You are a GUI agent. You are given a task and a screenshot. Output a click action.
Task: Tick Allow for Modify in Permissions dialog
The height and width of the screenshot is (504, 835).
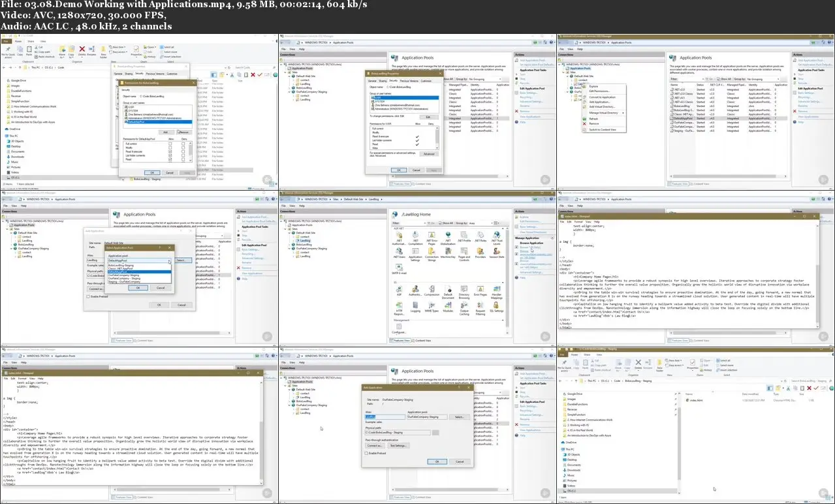pos(170,148)
